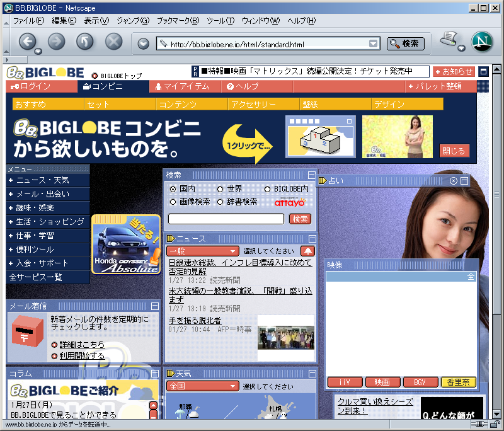504x431 pixels.
Task: Select the 世界 search radio button
Action: (220, 189)
